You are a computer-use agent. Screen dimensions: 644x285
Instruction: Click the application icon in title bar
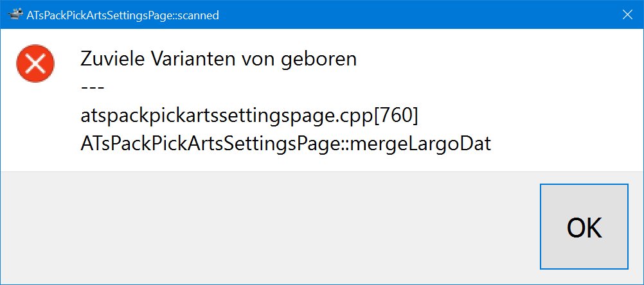15,15
